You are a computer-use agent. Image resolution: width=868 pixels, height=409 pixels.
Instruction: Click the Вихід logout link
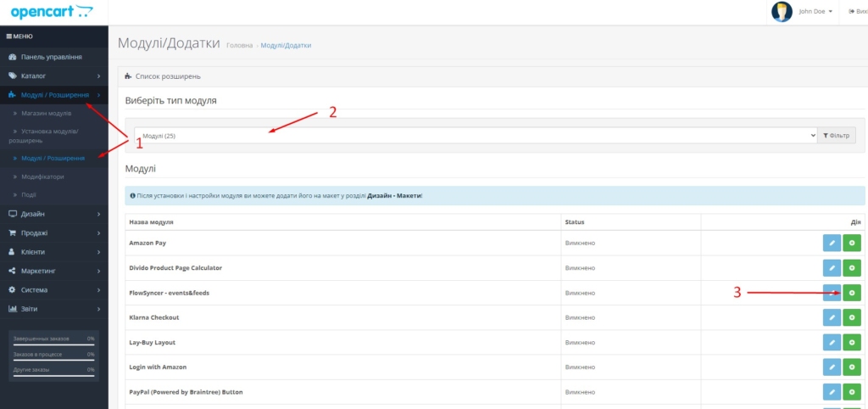click(x=856, y=12)
